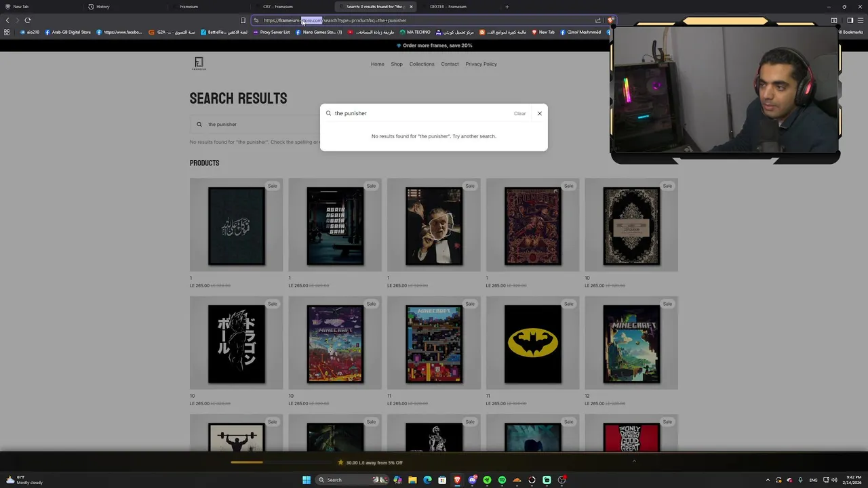Go back using the browser back arrow
This screenshot has height=488, width=868.
pos(7,20)
